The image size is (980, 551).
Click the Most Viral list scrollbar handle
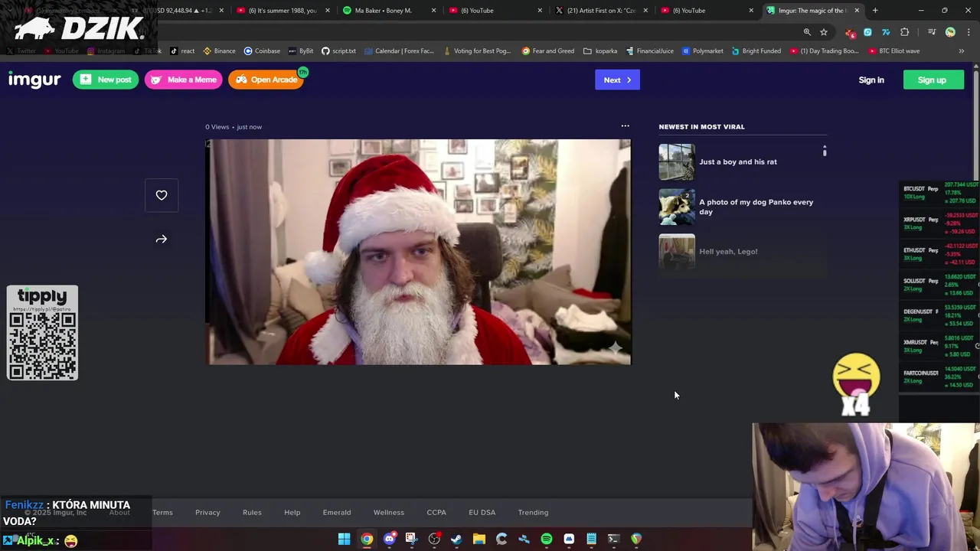point(825,152)
